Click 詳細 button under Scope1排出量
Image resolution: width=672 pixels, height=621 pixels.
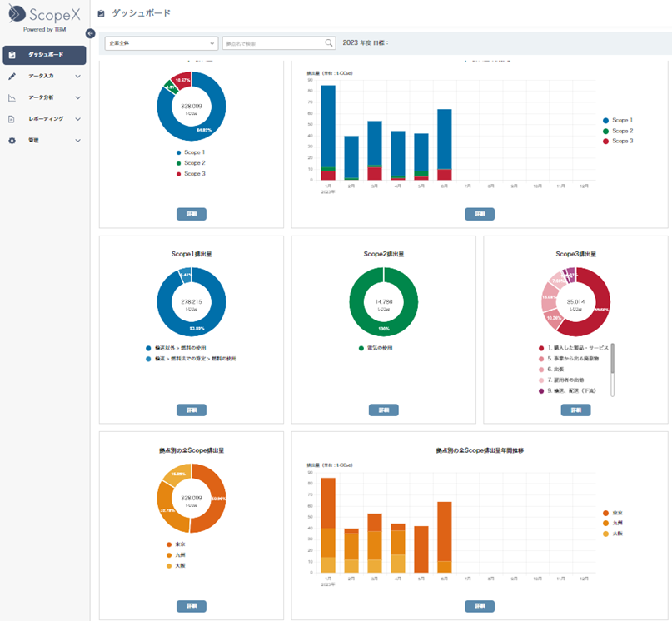click(191, 410)
